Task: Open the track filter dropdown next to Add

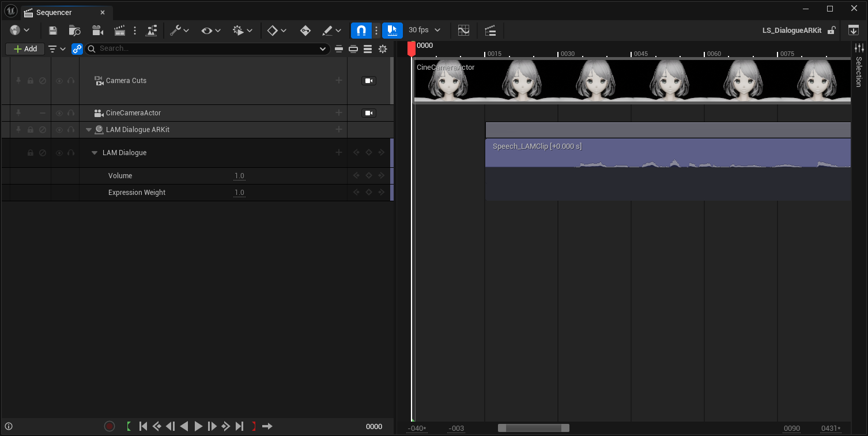Action: 57,49
